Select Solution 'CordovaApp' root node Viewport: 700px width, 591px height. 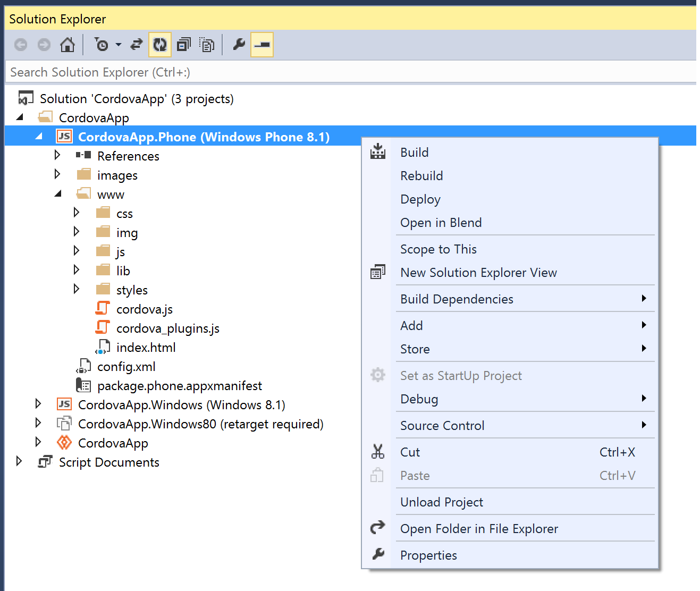137,99
